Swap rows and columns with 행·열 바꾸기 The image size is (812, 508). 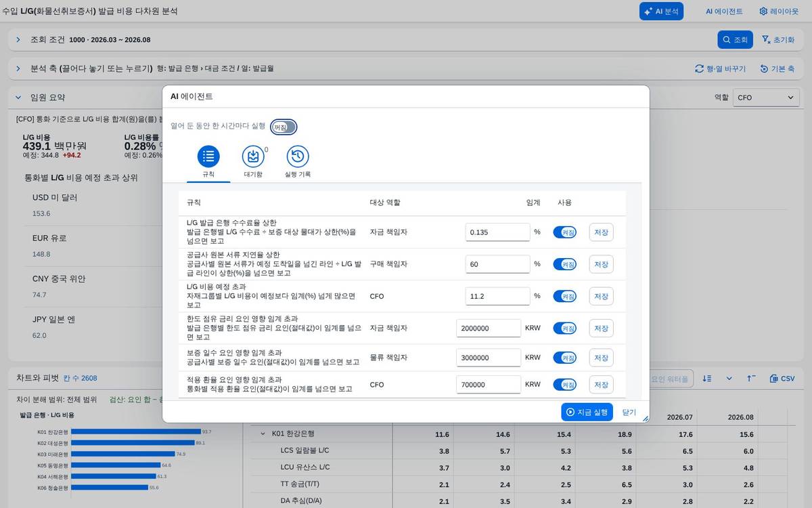click(x=720, y=69)
